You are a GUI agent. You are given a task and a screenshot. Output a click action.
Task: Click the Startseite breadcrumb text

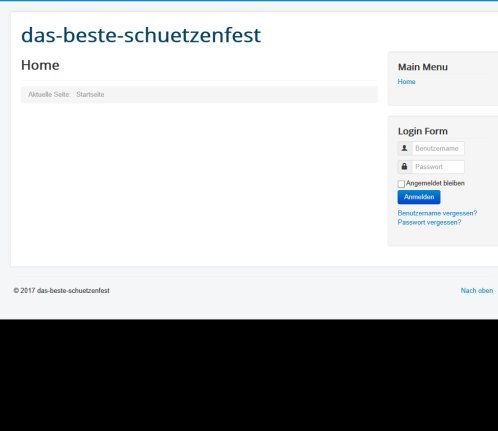[90, 94]
